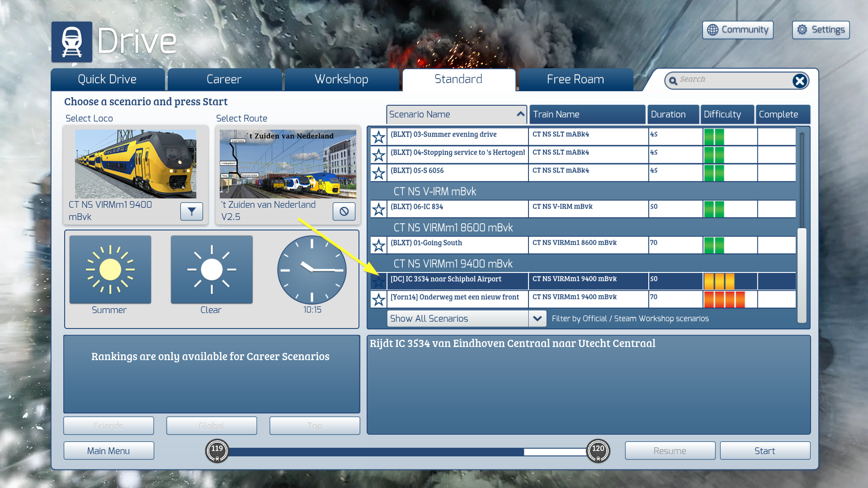The image size is (868, 488).
Task: Sort by Complete column
Action: click(x=783, y=115)
